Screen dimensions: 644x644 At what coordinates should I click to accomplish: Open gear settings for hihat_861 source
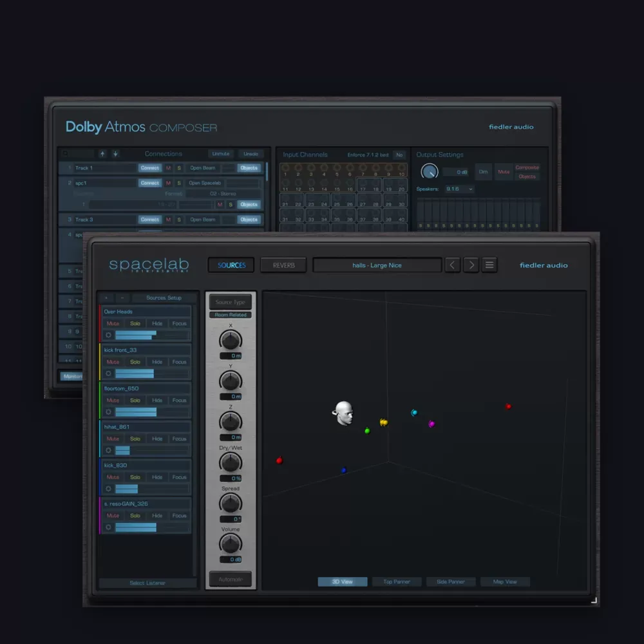point(108,450)
